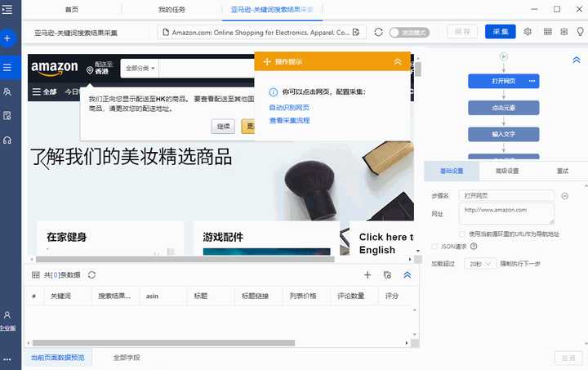Open the three-dot menu on 打开网页 node
The width and height of the screenshot is (588, 370).
click(532, 81)
